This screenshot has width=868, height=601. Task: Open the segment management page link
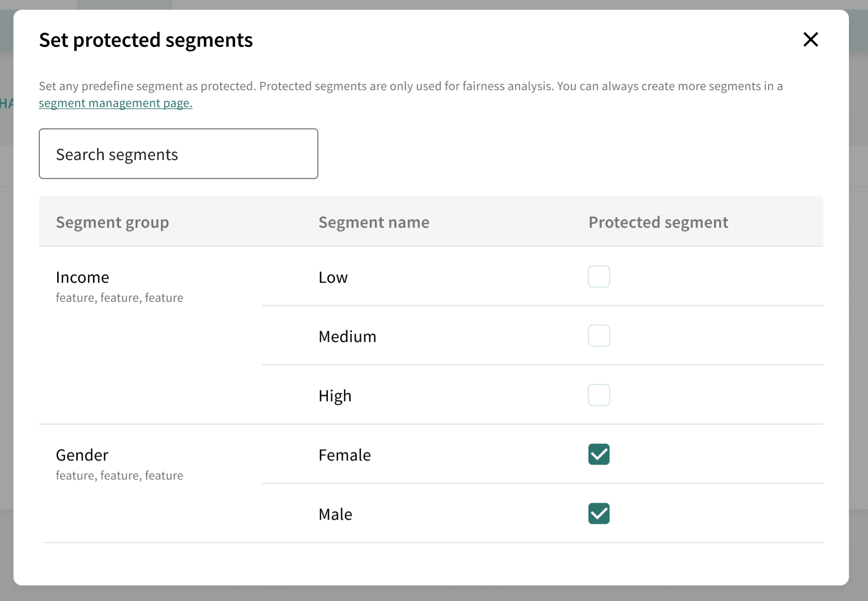[115, 103]
